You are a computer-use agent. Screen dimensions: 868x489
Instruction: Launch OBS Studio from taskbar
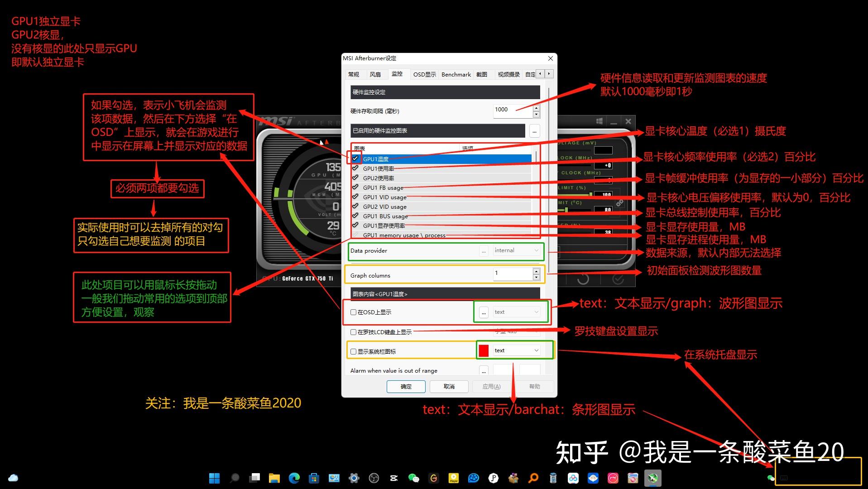pos(374,478)
